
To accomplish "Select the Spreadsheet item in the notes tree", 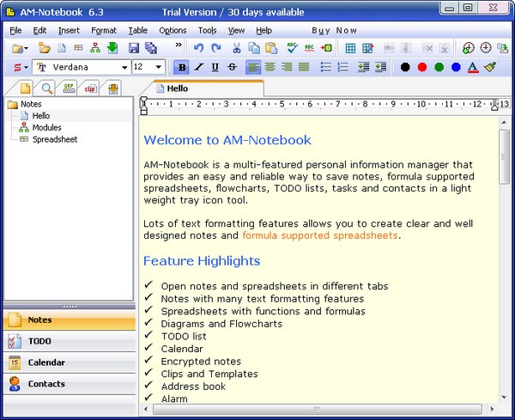I will point(55,139).
